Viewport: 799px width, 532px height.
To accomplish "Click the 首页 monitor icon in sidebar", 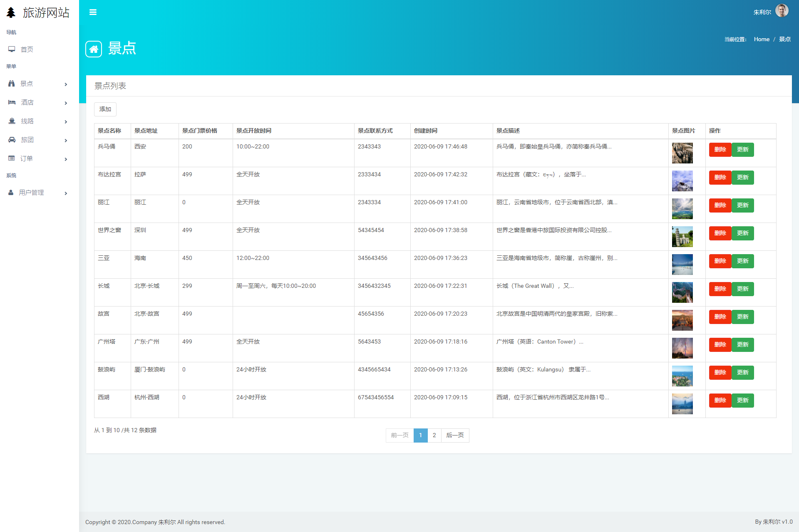I will [12, 49].
